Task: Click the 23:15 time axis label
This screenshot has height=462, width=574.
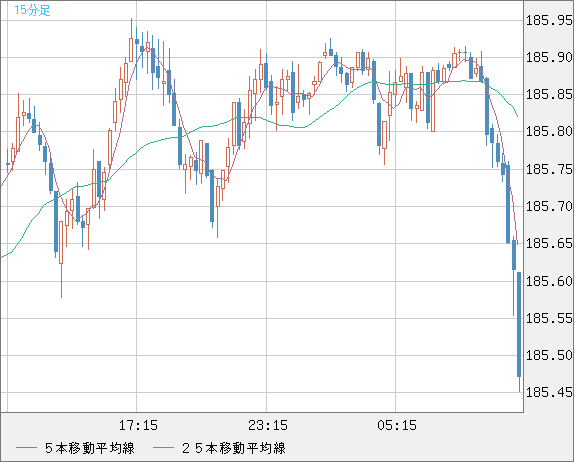Action: 268,425
